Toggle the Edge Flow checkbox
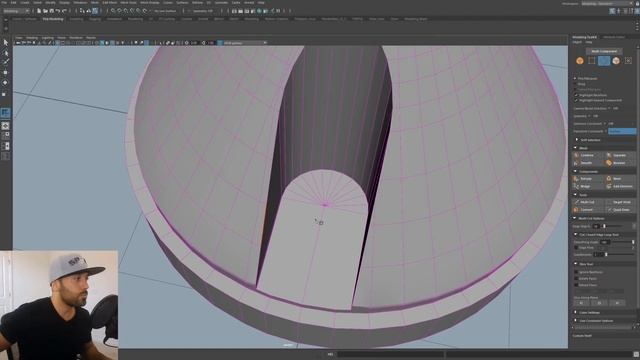This screenshot has height=360, width=640. [576, 248]
